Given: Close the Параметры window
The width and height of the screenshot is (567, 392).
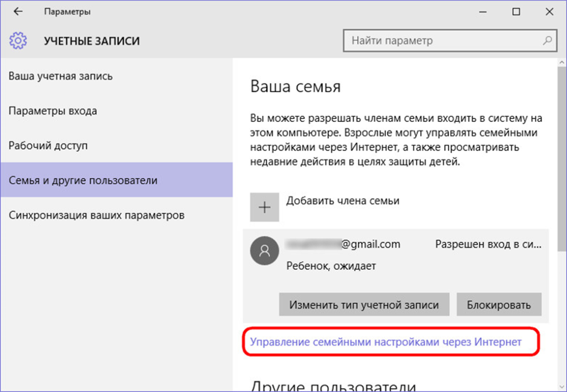Looking at the screenshot, I should point(549,12).
